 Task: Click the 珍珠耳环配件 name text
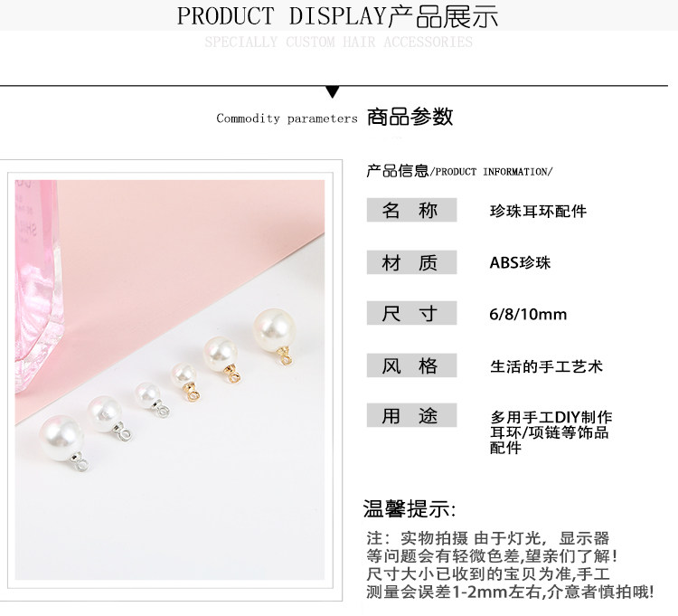point(538,211)
